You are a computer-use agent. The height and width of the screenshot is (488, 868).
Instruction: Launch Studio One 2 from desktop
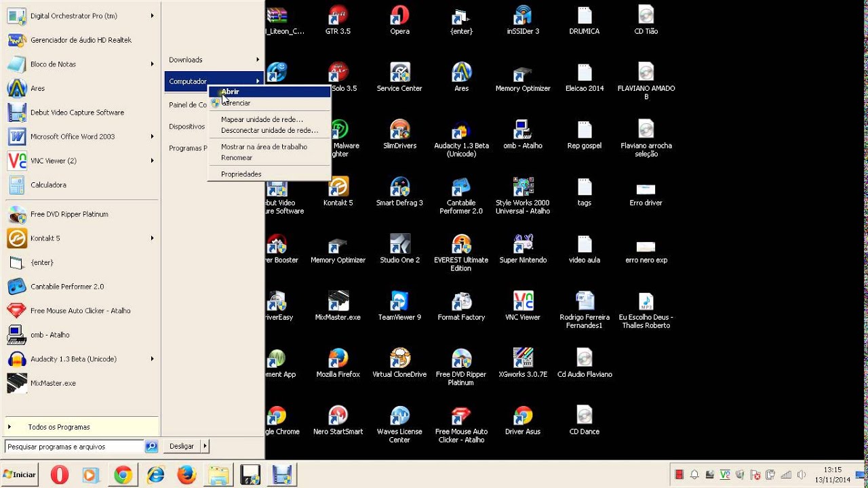[399, 249]
